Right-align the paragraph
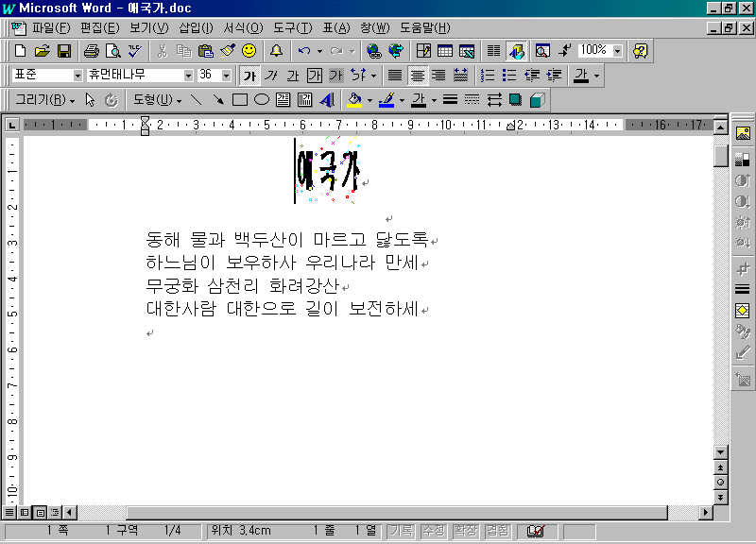Screen dimensions: 756x544 pyautogui.click(x=438, y=76)
